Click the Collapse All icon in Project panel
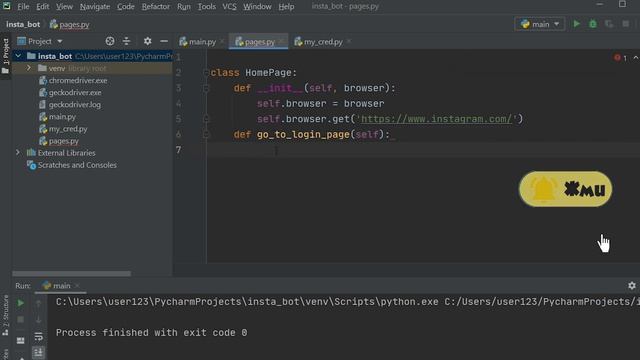This screenshot has width=640, height=360. click(127, 41)
